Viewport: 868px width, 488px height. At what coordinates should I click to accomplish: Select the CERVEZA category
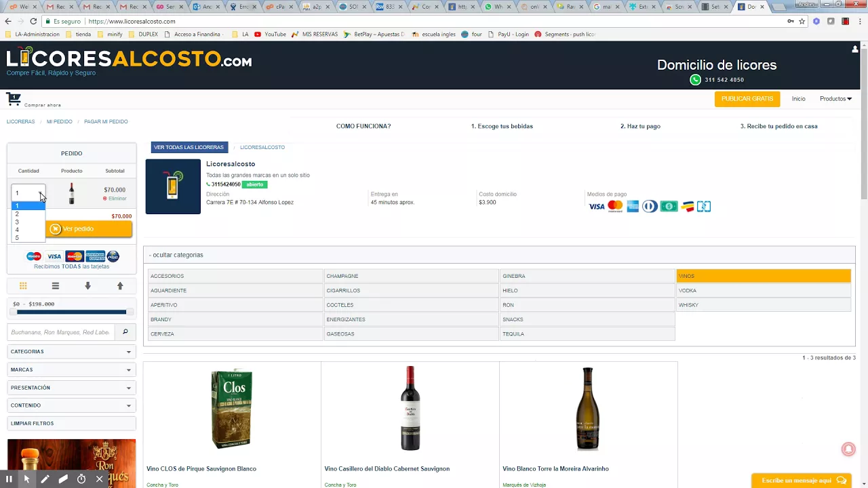click(x=235, y=334)
